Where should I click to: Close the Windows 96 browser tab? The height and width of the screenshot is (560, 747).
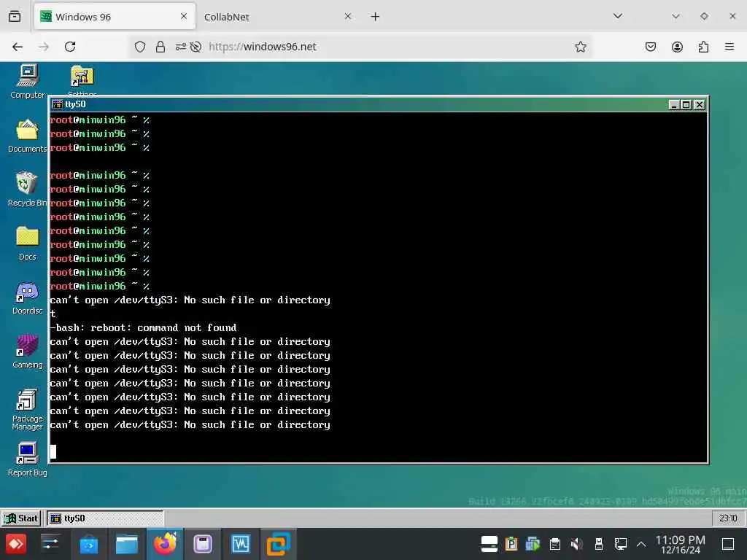tap(184, 16)
